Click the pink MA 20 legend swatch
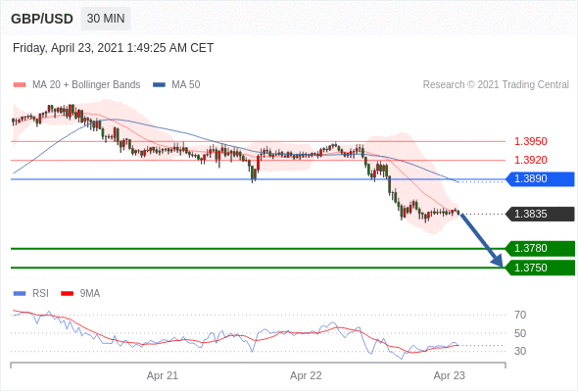Image resolution: width=578 pixels, height=392 pixels. point(20,85)
